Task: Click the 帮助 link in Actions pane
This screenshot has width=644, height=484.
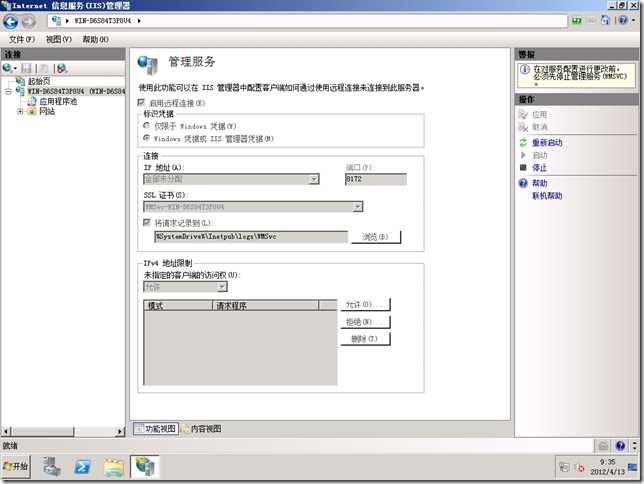Action: (540, 183)
